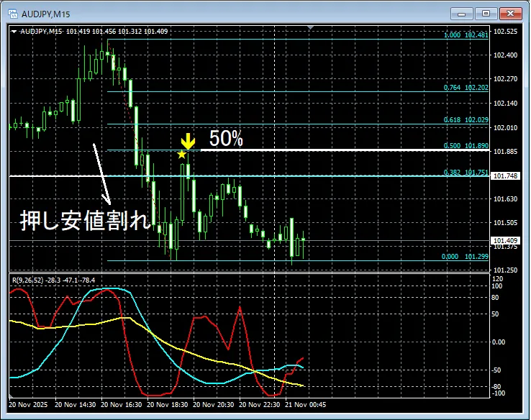The image size is (531, 420).
Task: Click the 101.250 price scale value
Action: point(505,270)
